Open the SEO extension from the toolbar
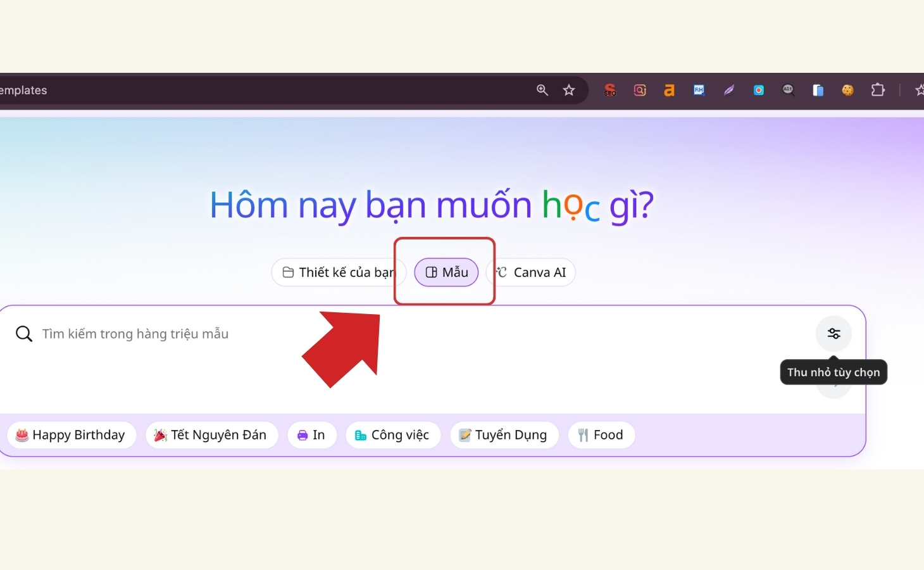924x570 pixels. point(610,90)
